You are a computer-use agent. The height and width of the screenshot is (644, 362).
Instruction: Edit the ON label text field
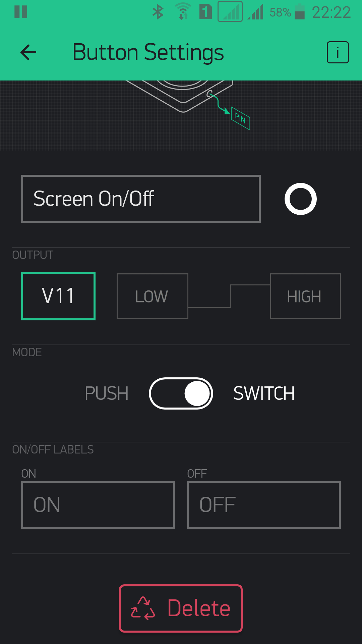pyautogui.click(x=98, y=505)
